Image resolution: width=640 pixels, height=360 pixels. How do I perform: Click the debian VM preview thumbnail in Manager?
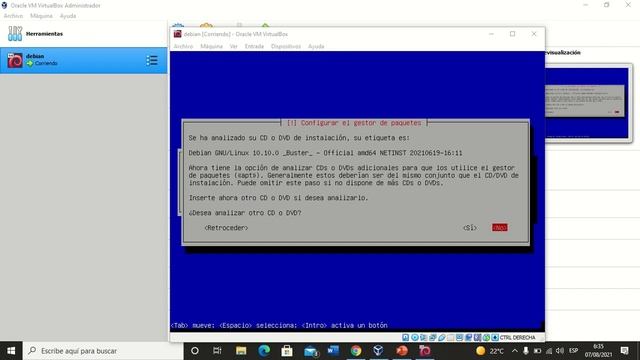click(x=587, y=102)
